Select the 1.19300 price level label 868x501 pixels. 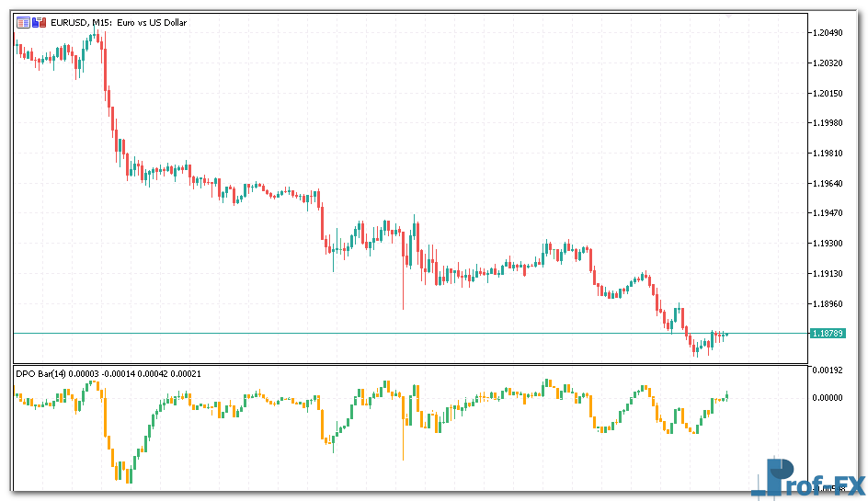(x=828, y=244)
